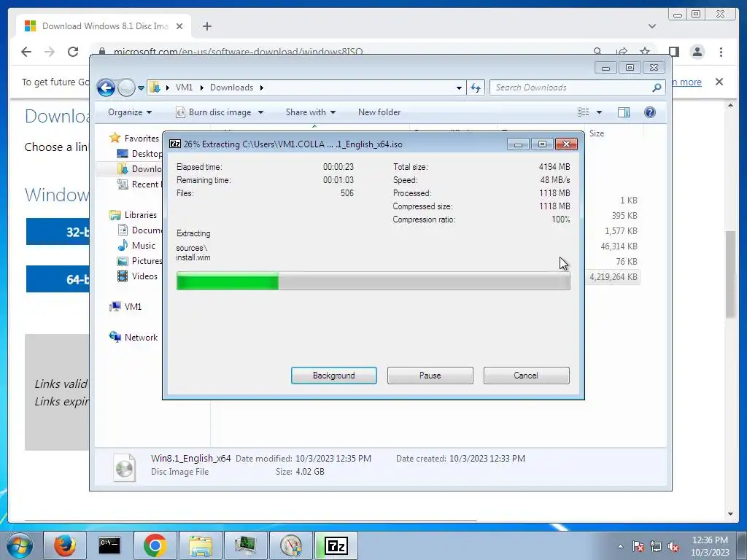The height and width of the screenshot is (560, 747).
Task: Click Burn disc image
Action: click(x=214, y=112)
